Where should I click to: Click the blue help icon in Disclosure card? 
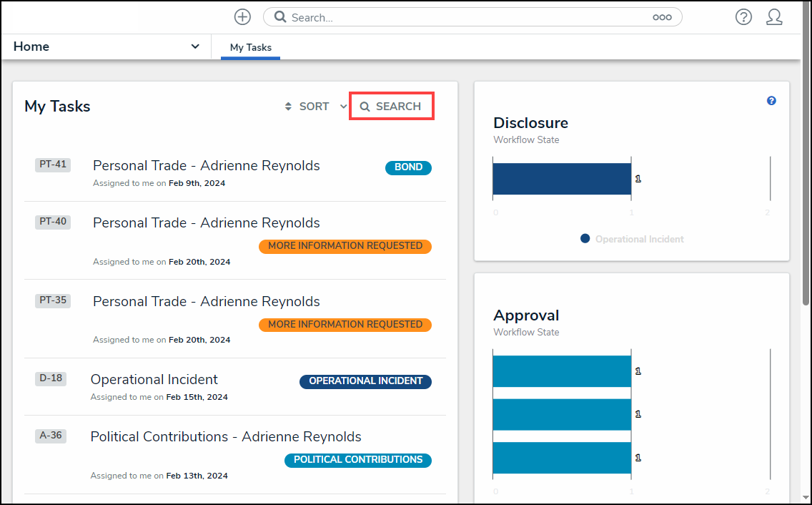click(771, 101)
